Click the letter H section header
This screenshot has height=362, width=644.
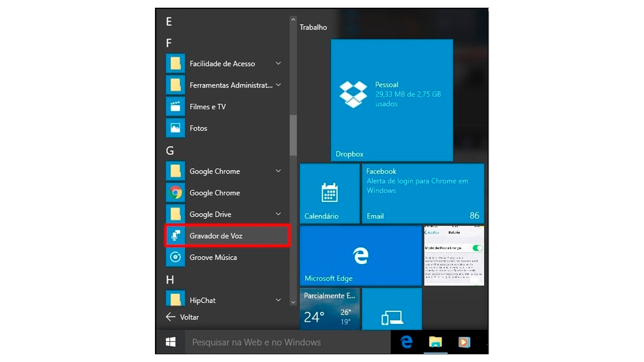point(170,280)
